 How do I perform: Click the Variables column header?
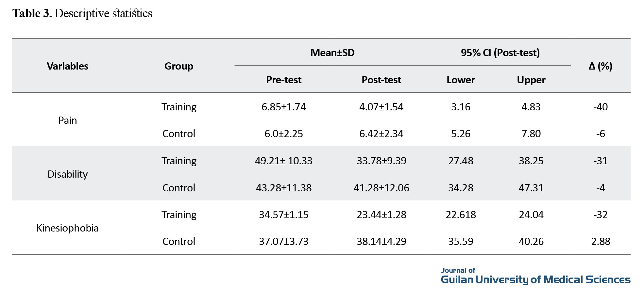coord(68,66)
